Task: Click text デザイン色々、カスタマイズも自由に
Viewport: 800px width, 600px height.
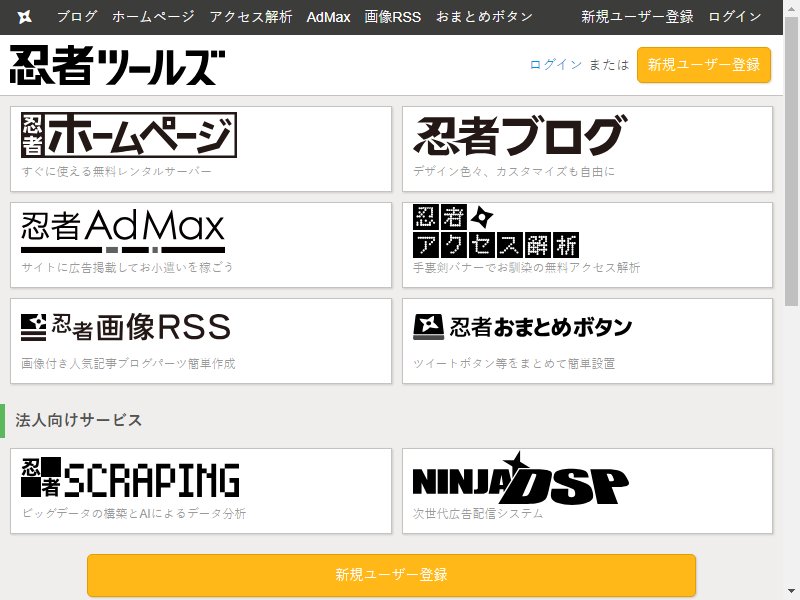Action: tap(514, 171)
